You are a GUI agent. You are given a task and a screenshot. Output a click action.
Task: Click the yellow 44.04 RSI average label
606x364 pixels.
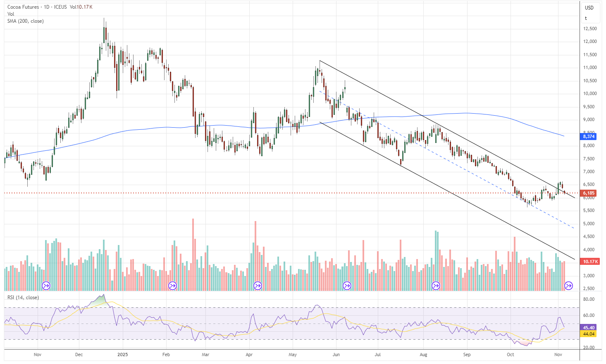pos(589,334)
